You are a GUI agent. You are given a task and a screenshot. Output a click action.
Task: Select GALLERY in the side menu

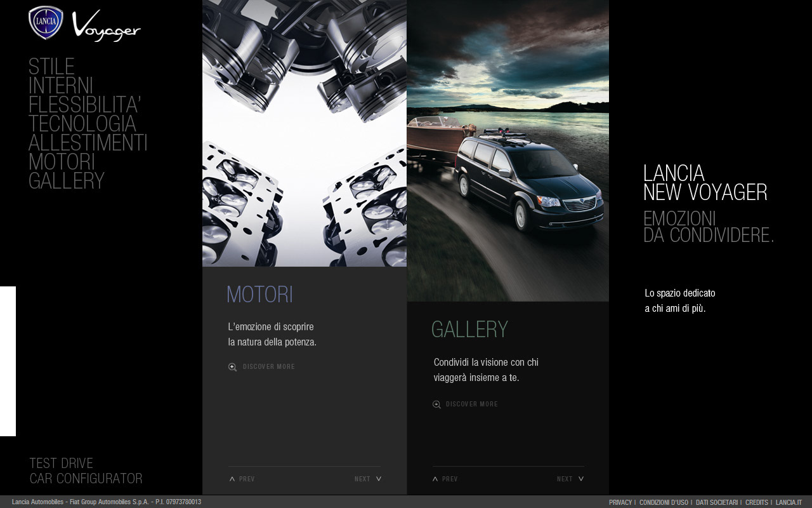[x=67, y=181]
